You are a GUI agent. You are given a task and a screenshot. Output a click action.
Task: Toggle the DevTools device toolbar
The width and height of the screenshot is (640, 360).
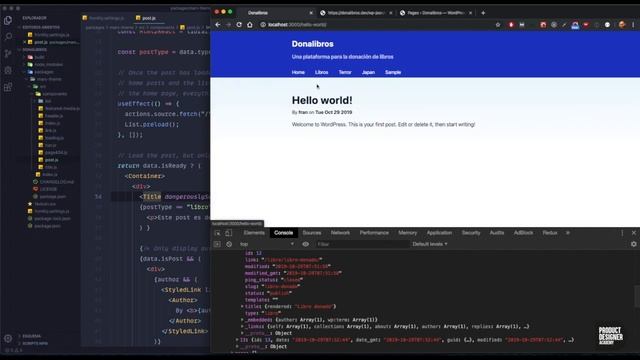229,233
